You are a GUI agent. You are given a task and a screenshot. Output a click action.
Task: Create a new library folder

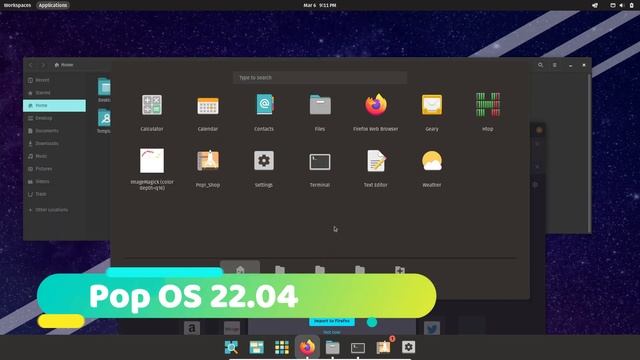400,269
